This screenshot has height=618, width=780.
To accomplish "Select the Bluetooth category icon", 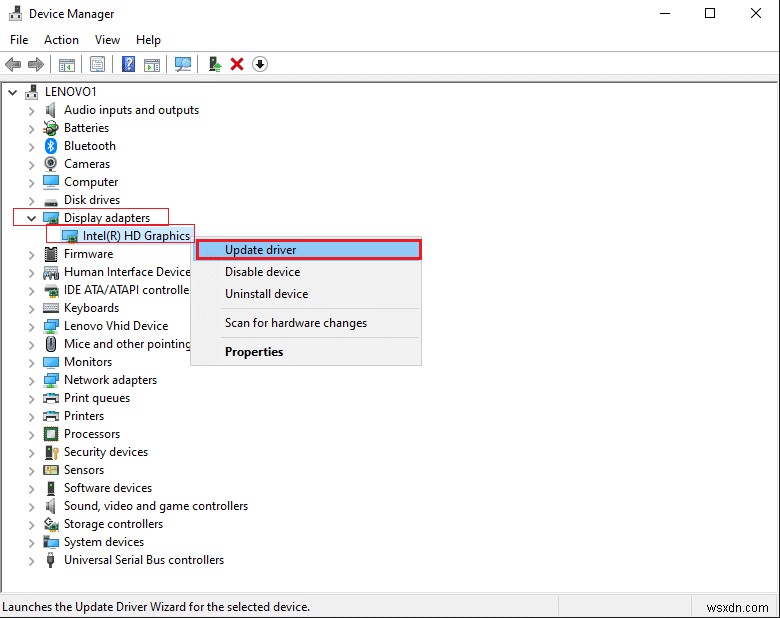I will [51, 146].
